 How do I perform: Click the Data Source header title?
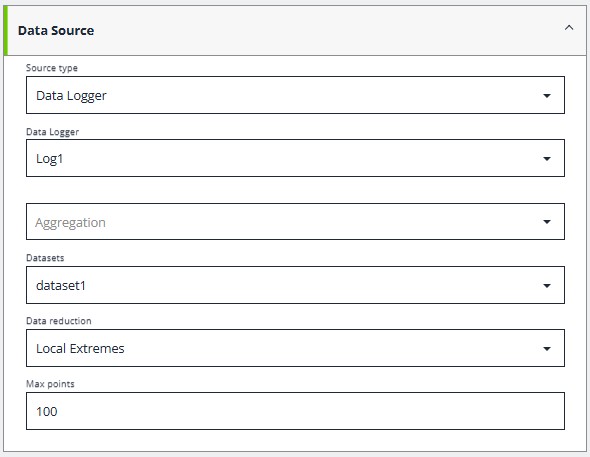(56, 30)
